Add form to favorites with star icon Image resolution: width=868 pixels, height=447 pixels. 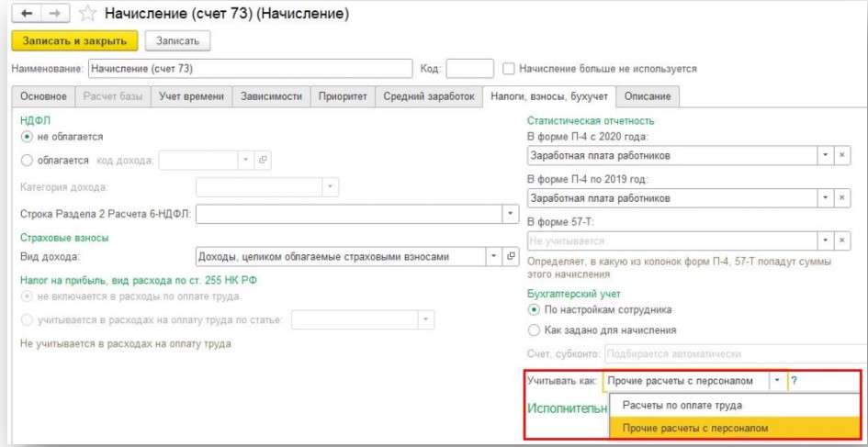pyautogui.click(x=87, y=15)
